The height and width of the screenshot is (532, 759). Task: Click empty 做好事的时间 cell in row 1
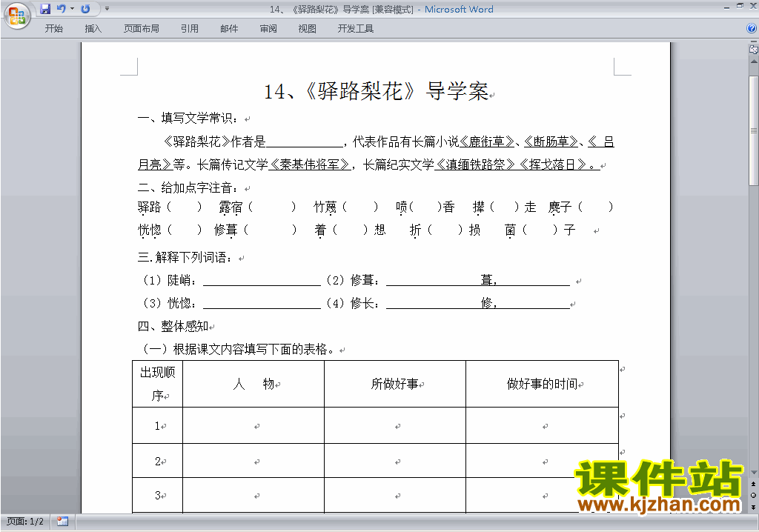(542, 425)
